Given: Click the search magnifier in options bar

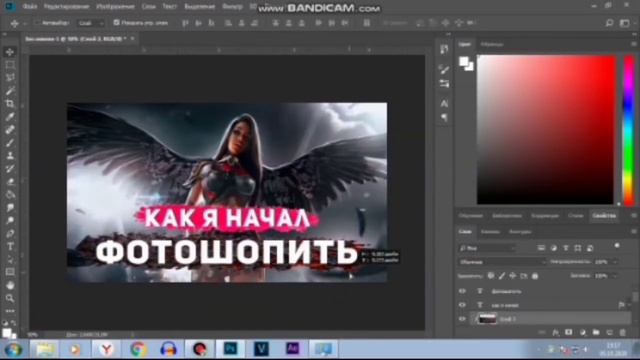Looking at the screenshot, I should [x=609, y=23].
